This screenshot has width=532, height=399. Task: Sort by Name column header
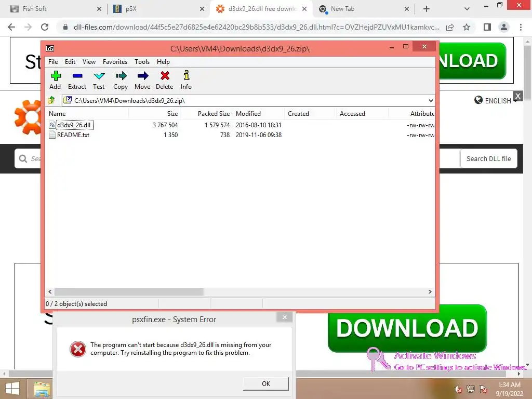coord(87,114)
